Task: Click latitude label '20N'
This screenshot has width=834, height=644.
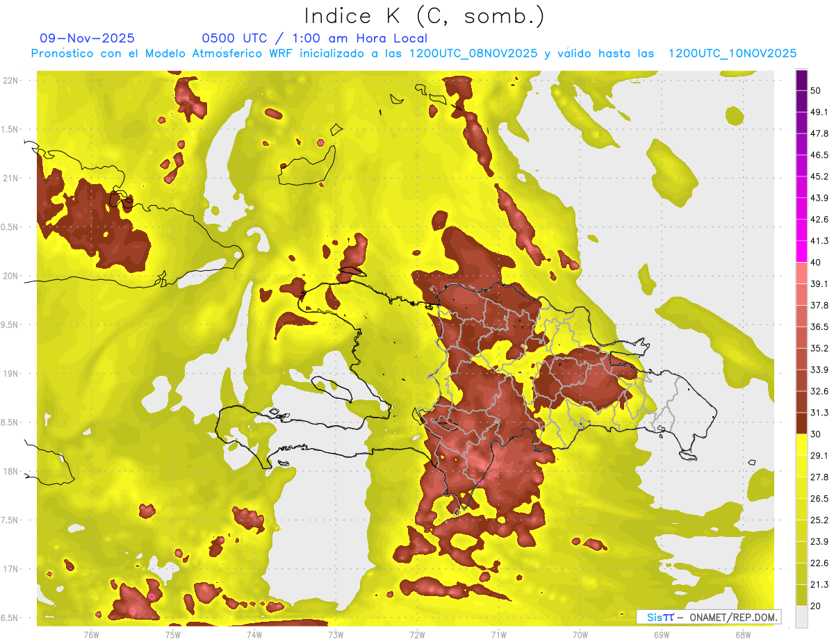Action: (x=11, y=276)
